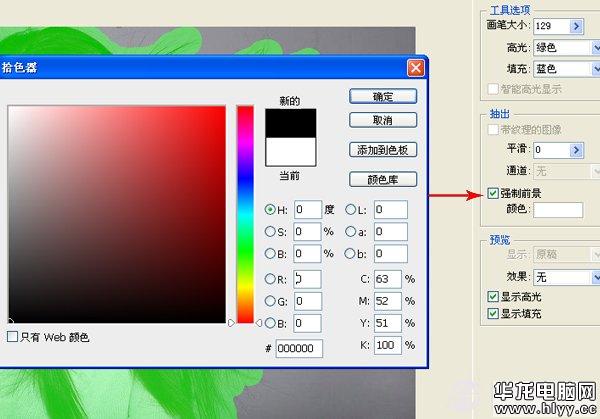Open the 颜色库 color libraries
600x419 pixels.
coord(383,179)
